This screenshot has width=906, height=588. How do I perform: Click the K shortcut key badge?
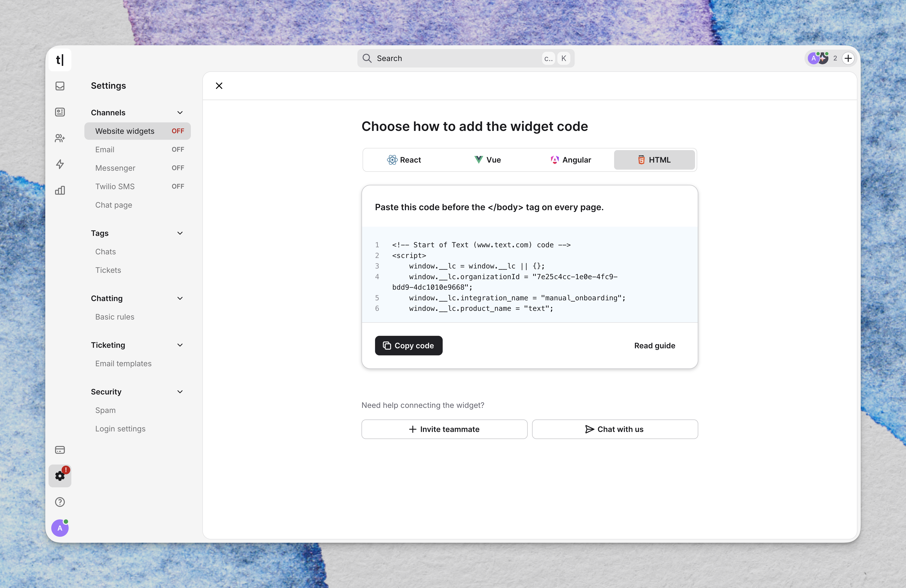point(563,58)
